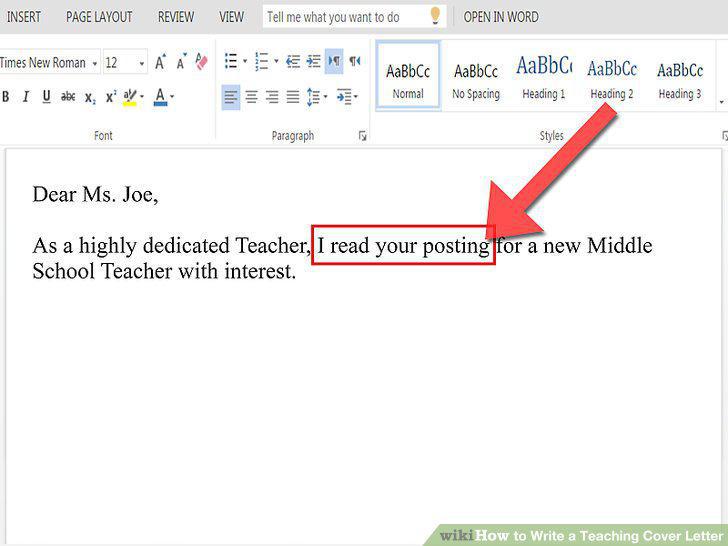Select left-to-right text direction

coord(334,61)
